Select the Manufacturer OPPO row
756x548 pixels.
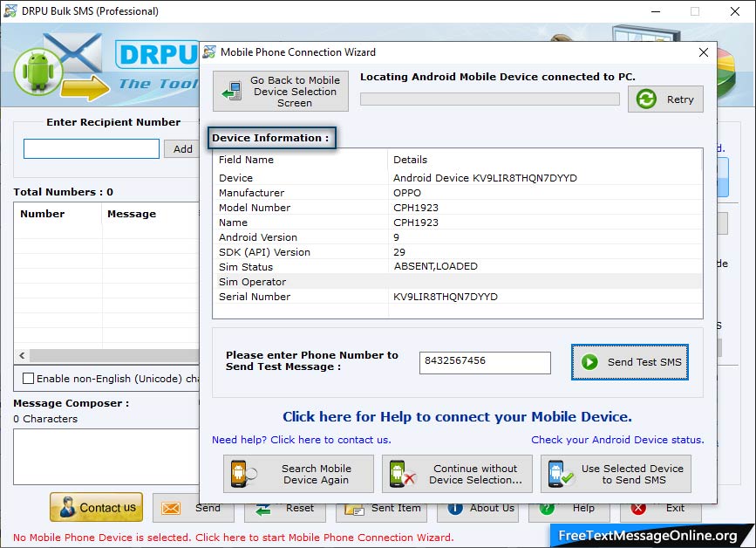click(x=457, y=193)
